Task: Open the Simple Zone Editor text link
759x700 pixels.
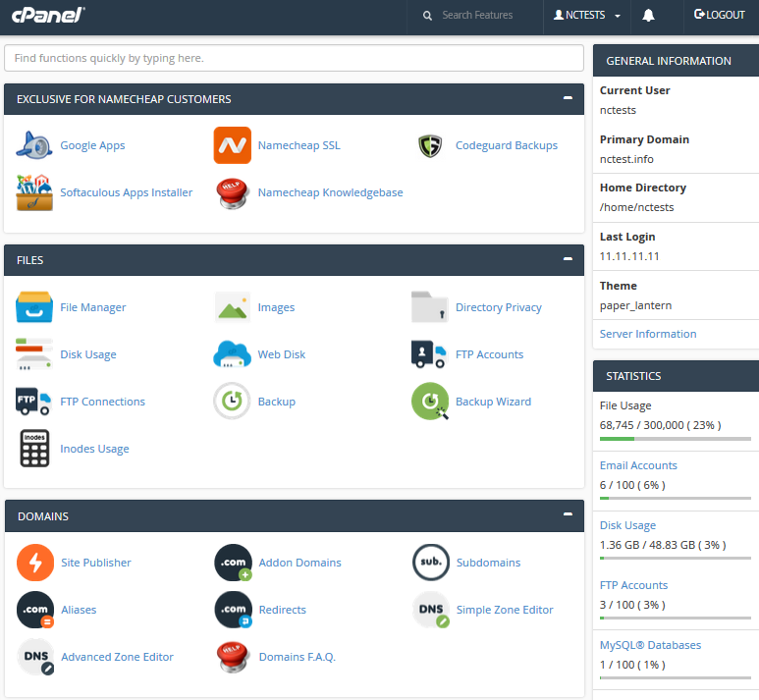Action: [x=505, y=610]
